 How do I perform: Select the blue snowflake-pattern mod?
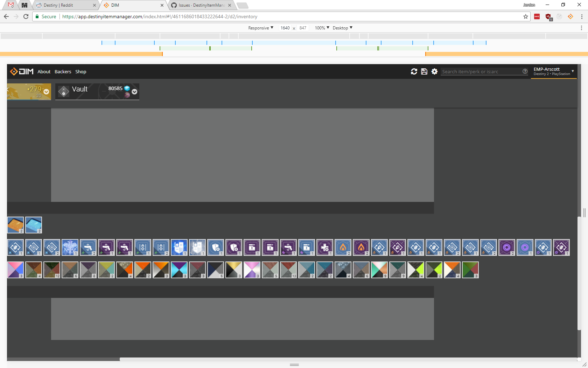click(70, 247)
